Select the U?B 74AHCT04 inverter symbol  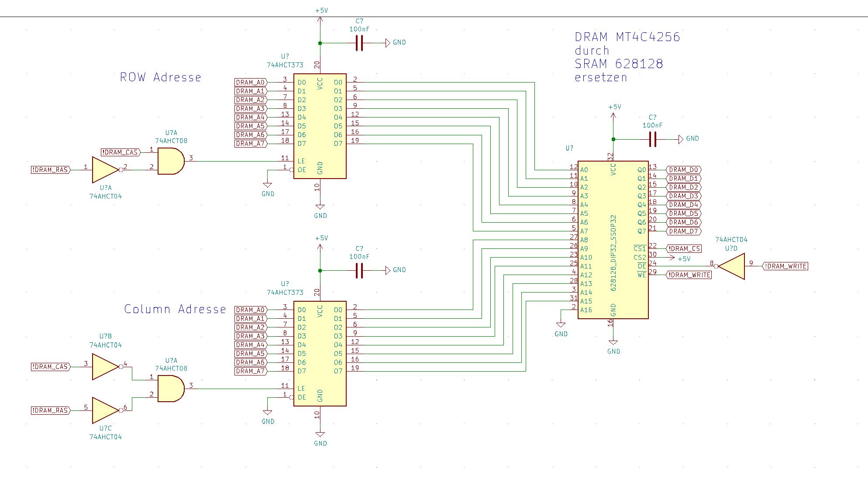104,368
